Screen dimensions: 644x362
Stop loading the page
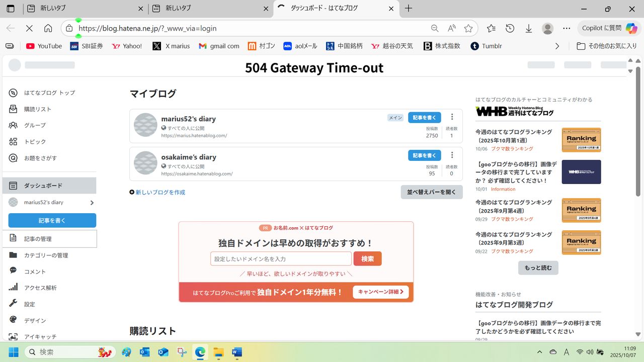pyautogui.click(x=29, y=28)
